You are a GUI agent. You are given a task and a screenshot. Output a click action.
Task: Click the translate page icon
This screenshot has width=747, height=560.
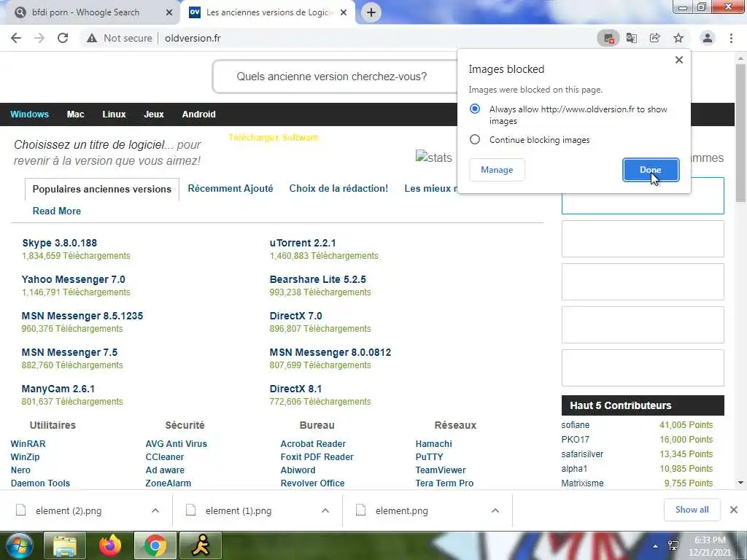pos(632,38)
